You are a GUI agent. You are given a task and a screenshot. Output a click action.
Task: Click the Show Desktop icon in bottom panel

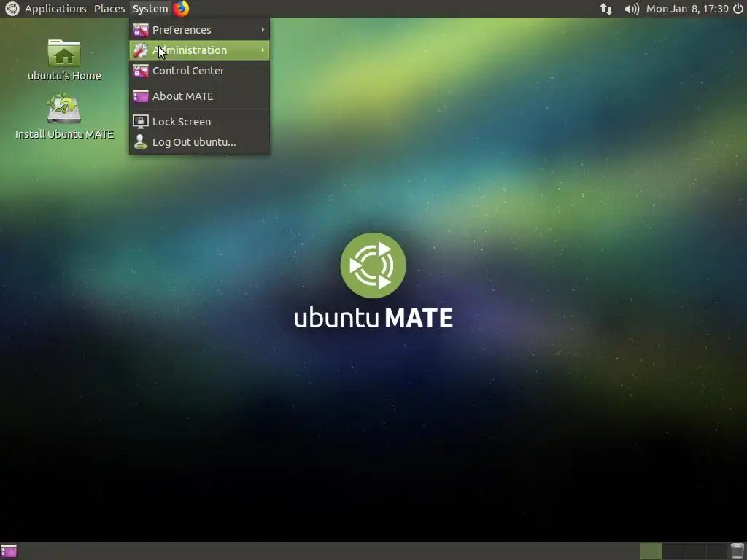(x=9, y=551)
